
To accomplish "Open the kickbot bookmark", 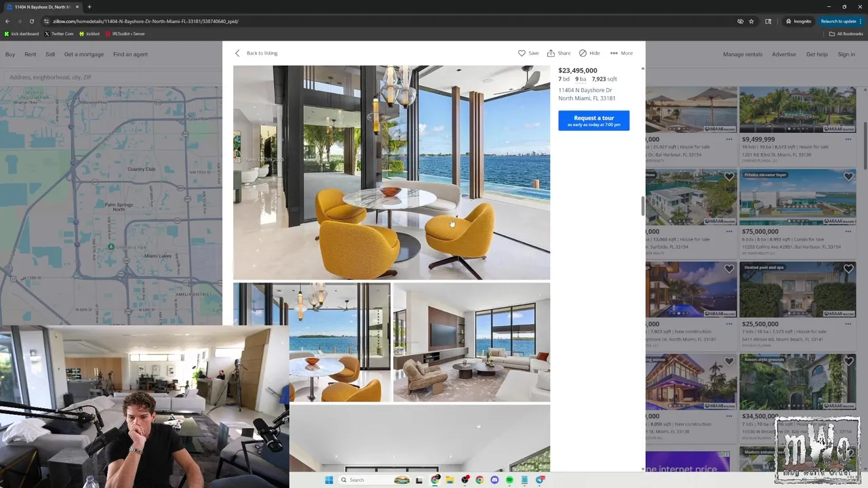I will click(90, 34).
